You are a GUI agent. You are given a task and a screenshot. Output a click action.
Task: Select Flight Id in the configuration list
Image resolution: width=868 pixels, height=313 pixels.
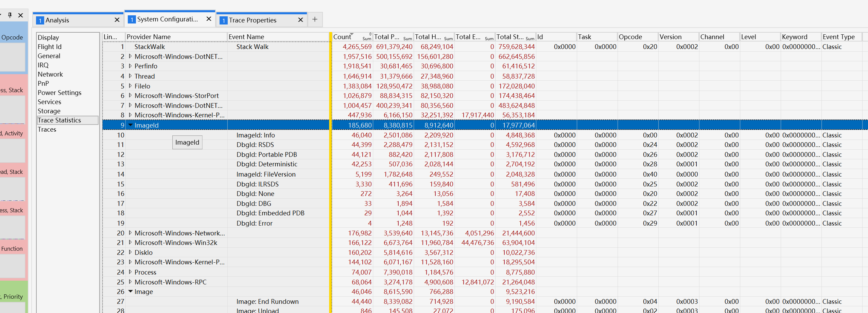50,47
